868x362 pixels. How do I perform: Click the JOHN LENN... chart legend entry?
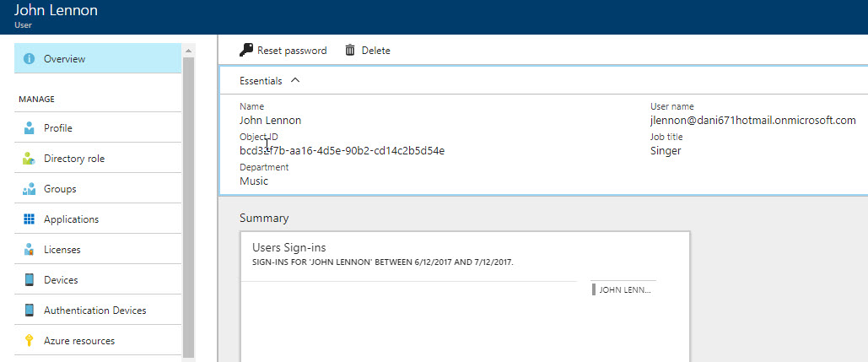[623, 289]
